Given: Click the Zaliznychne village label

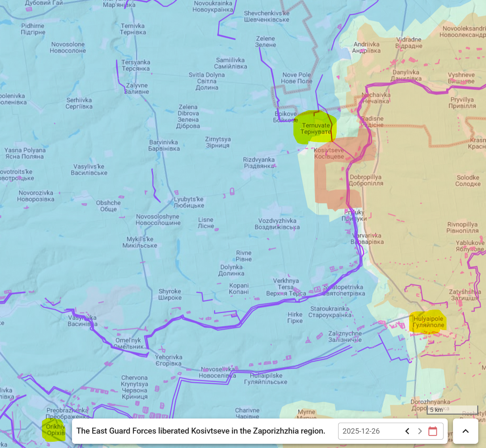Looking at the screenshot, I should [345, 337].
